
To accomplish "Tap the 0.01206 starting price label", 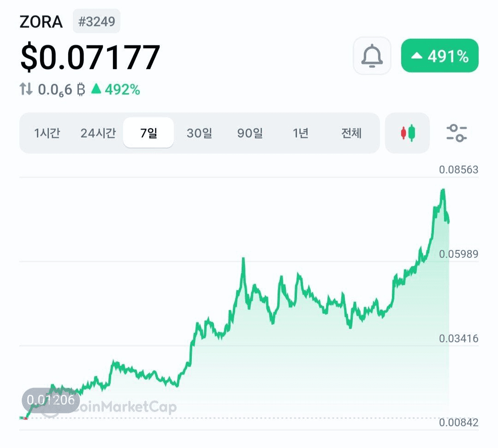I will pos(51,400).
